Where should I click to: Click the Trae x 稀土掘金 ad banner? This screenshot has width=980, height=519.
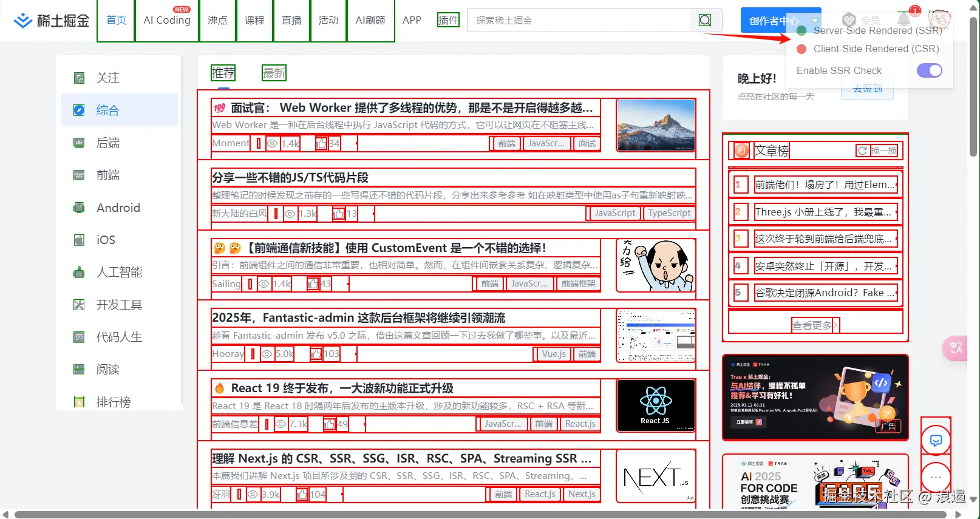pos(815,398)
